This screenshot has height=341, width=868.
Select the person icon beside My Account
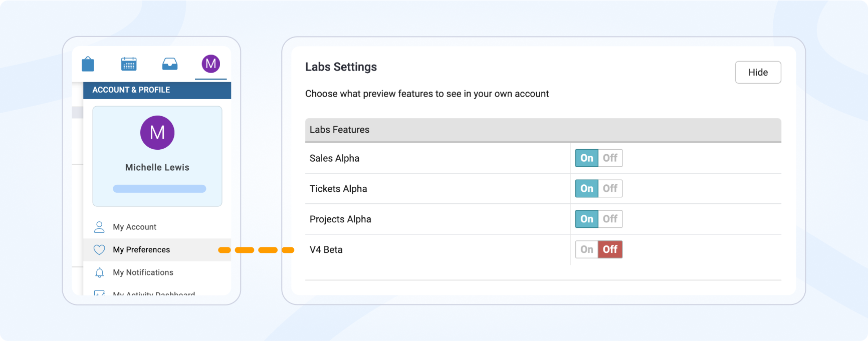coord(99,227)
